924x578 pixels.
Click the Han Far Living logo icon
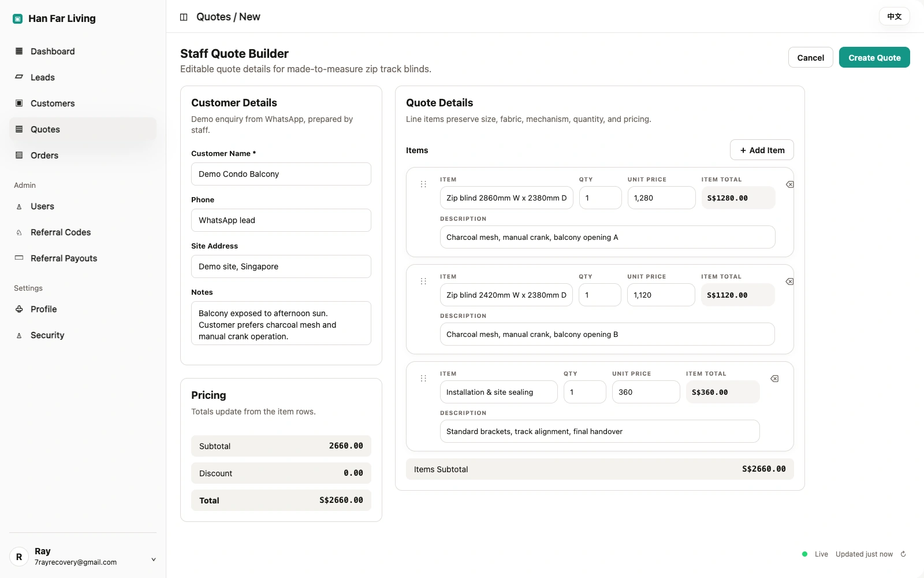click(x=18, y=18)
